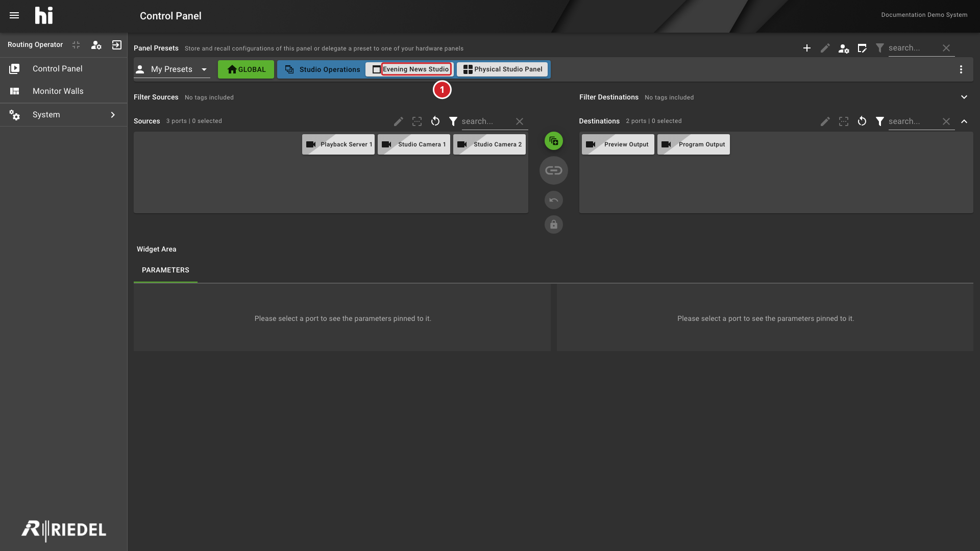The width and height of the screenshot is (980, 551).
Task: Click the collapse icon beside Routing Operator
Action: (76, 45)
